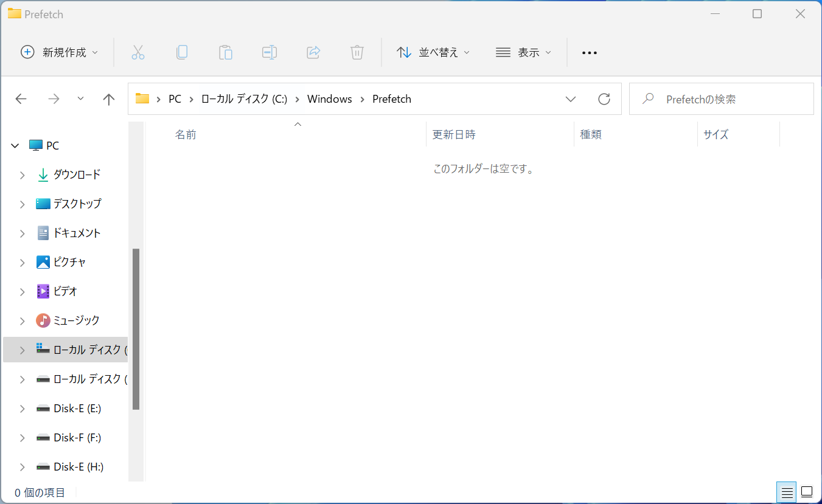Open address bar history dropdown
The height and width of the screenshot is (504, 822).
click(571, 99)
